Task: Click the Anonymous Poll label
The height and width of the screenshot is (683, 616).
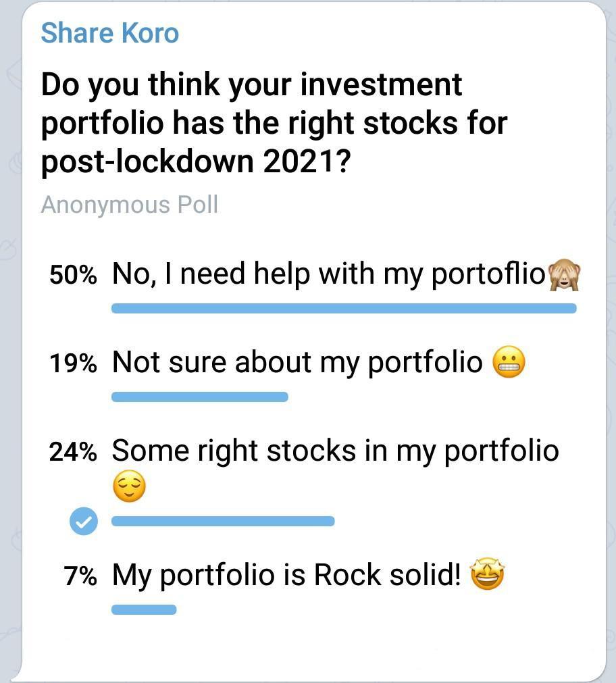Action: 130,205
